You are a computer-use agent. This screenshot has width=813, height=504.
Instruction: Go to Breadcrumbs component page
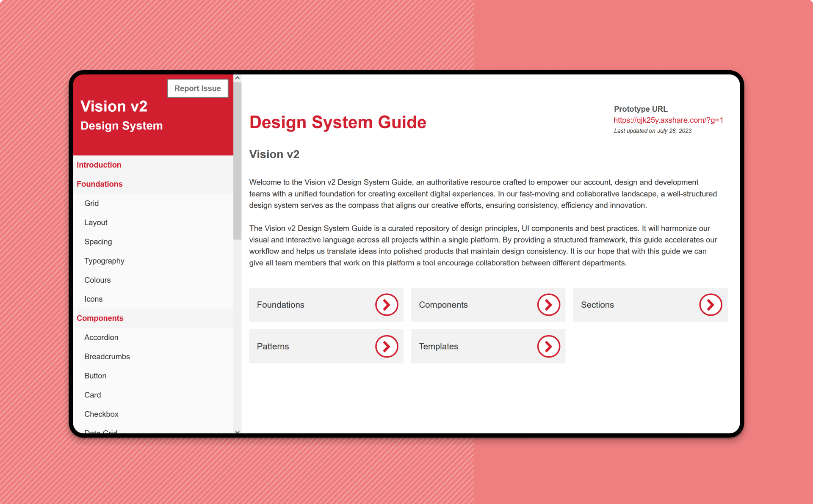pyautogui.click(x=107, y=356)
